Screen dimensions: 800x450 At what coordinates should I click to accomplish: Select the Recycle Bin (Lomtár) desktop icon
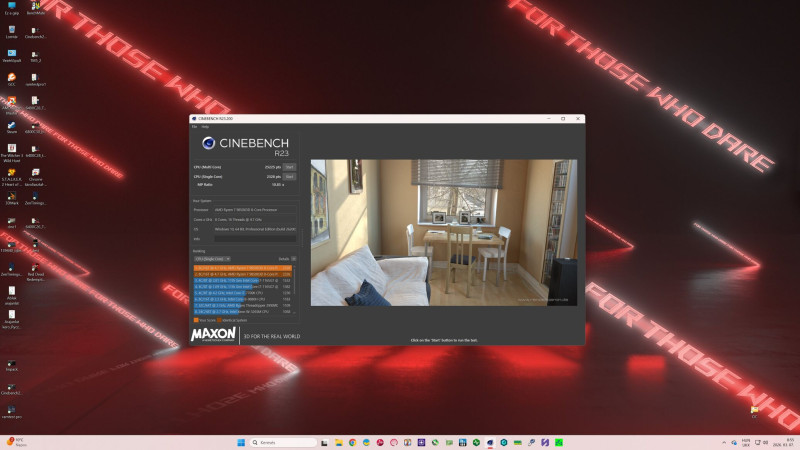(11, 32)
